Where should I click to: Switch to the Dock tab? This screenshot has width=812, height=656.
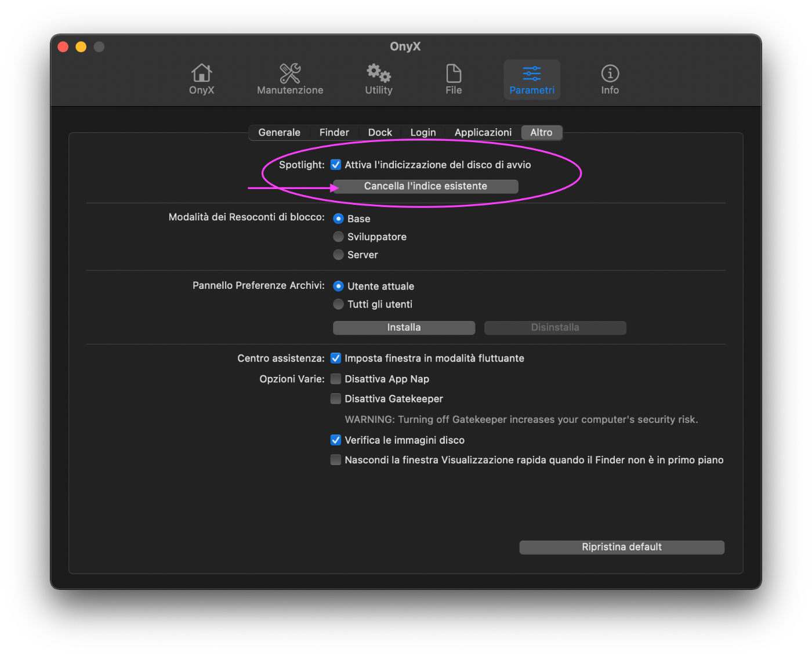pyautogui.click(x=380, y=132)
